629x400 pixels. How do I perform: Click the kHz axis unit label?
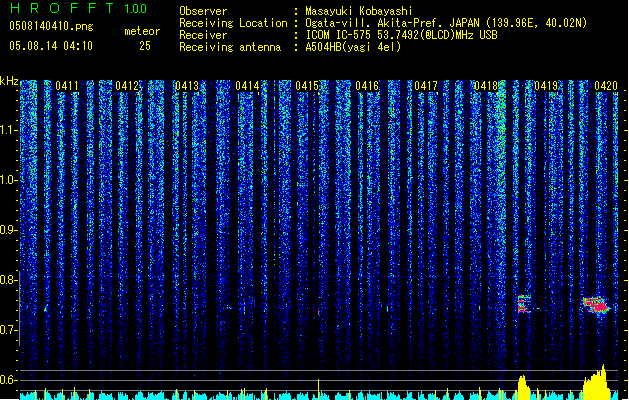(9, 81)
